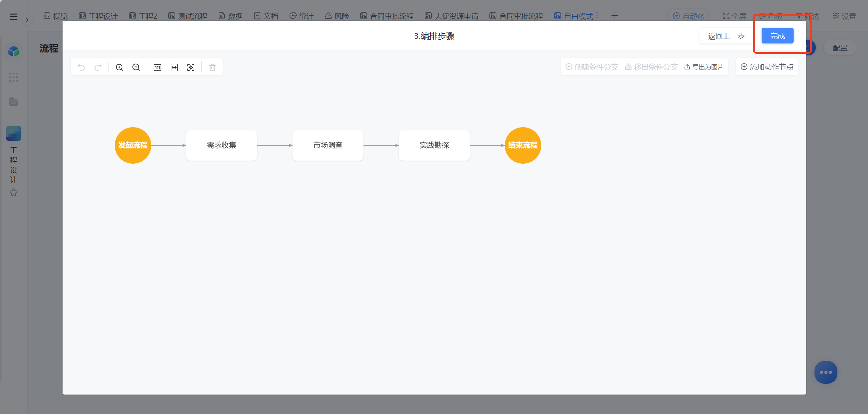The height and width of the screenshot is (414, 868).
Task: Add a new view with plus icon
Action: (615, 16)
